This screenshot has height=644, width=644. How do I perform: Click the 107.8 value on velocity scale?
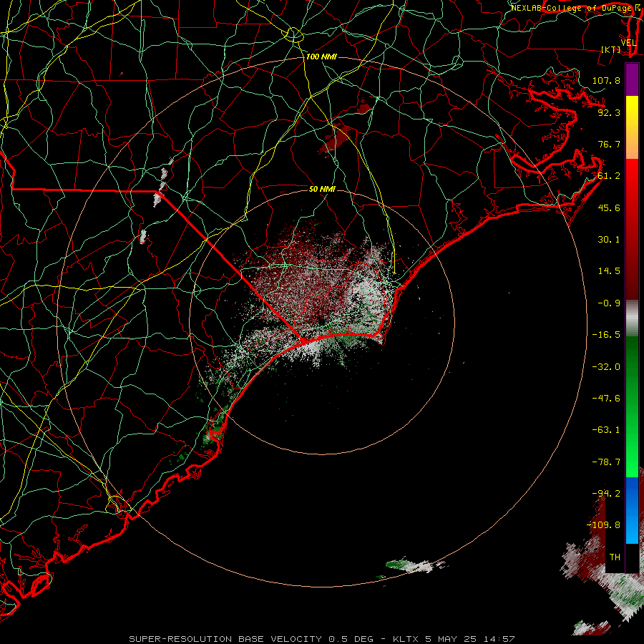coord(606,80)
